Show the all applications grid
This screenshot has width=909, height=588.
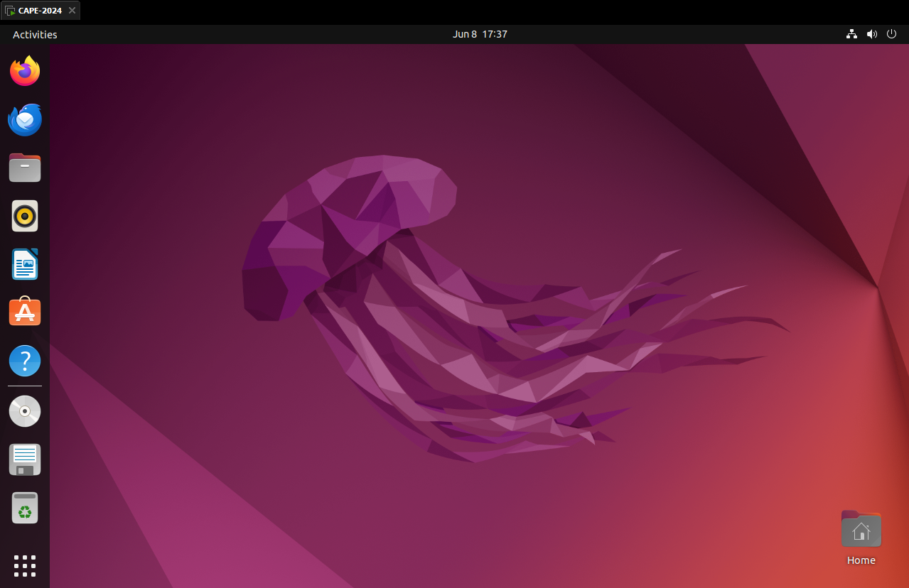pos(25,566)
